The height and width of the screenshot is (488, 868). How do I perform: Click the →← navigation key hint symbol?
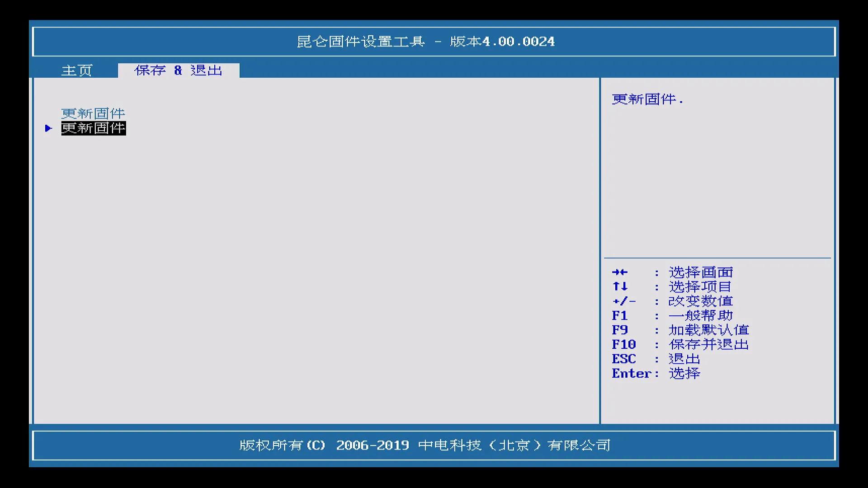pyautogui.click(x=620, y=272)
